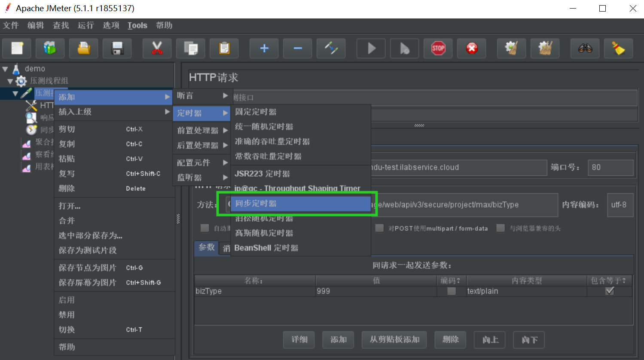Open the 断言 submenu
The width and height of the screenshot is (644, 360).
click(202, 96)
